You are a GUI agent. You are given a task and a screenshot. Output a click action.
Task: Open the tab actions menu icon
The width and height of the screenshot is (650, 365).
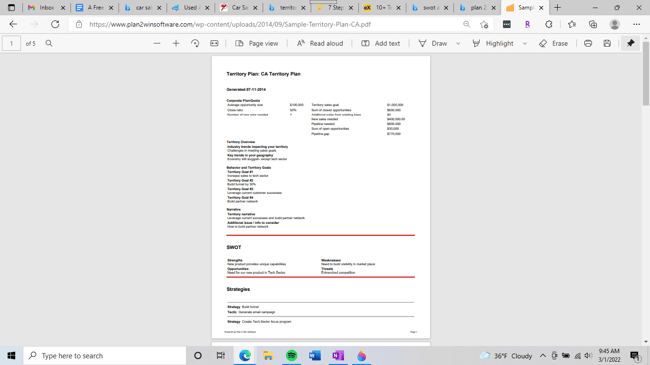click(12, 7)
